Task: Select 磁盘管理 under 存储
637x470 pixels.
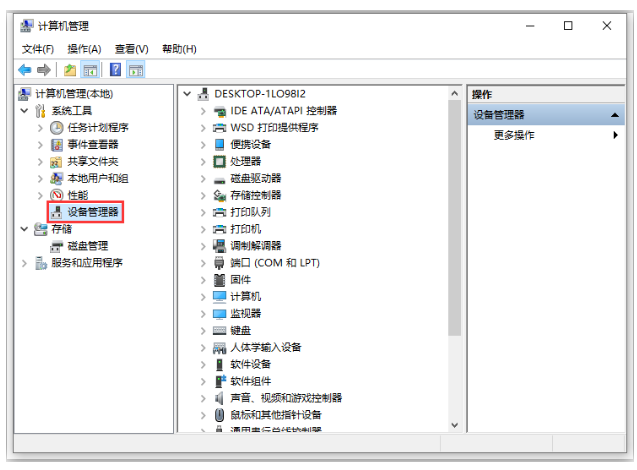Action: [87, 245]
